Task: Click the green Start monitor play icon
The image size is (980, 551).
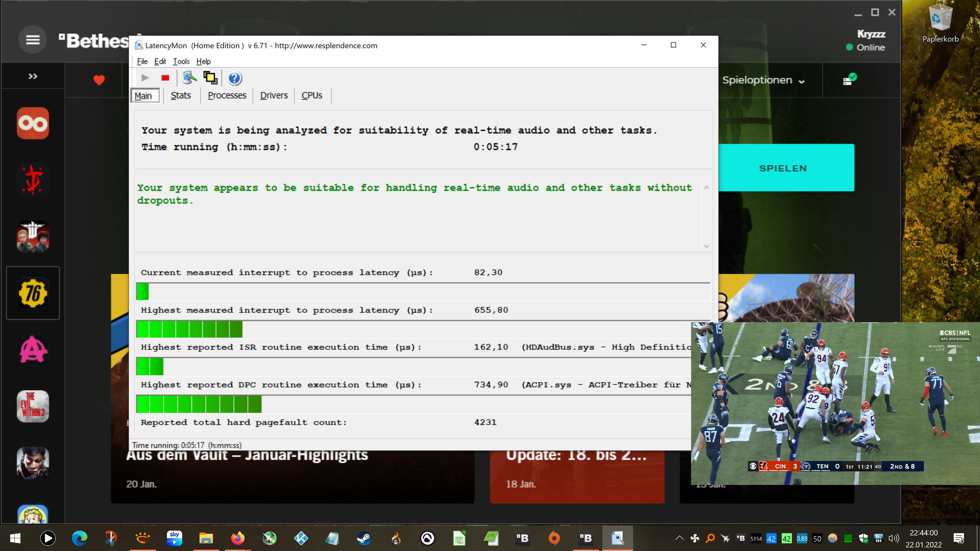Action: (145, 78)
